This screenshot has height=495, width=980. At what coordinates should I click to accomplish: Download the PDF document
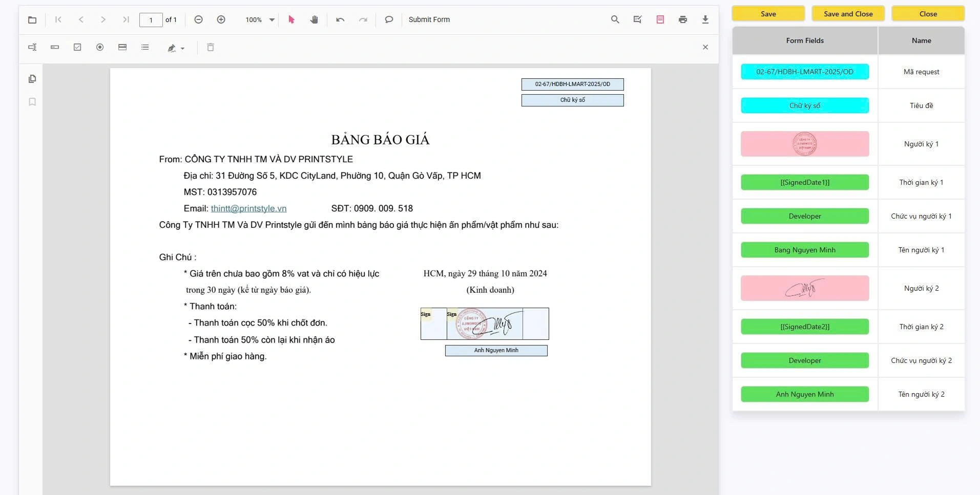click(x=705, y=19)
